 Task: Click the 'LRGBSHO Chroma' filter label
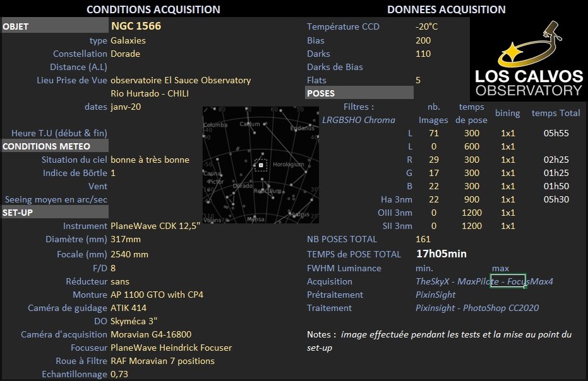click(359, 120)
